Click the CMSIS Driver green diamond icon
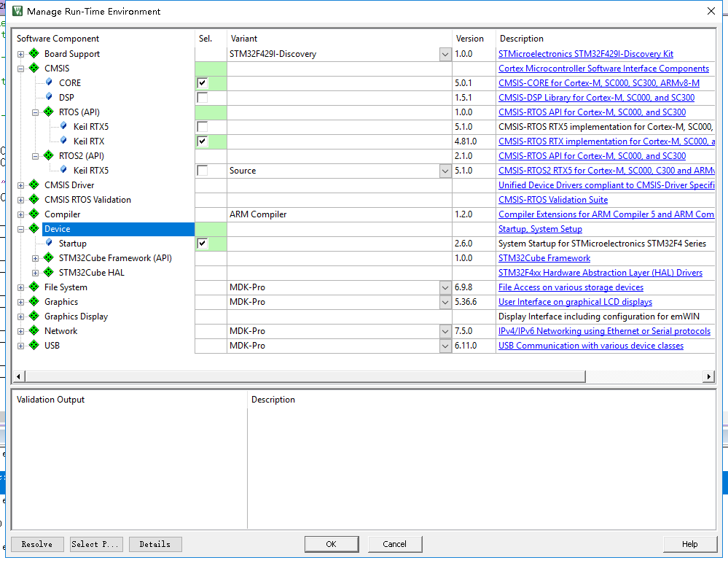Screen dimensions: 728x563 click(34, 185)
